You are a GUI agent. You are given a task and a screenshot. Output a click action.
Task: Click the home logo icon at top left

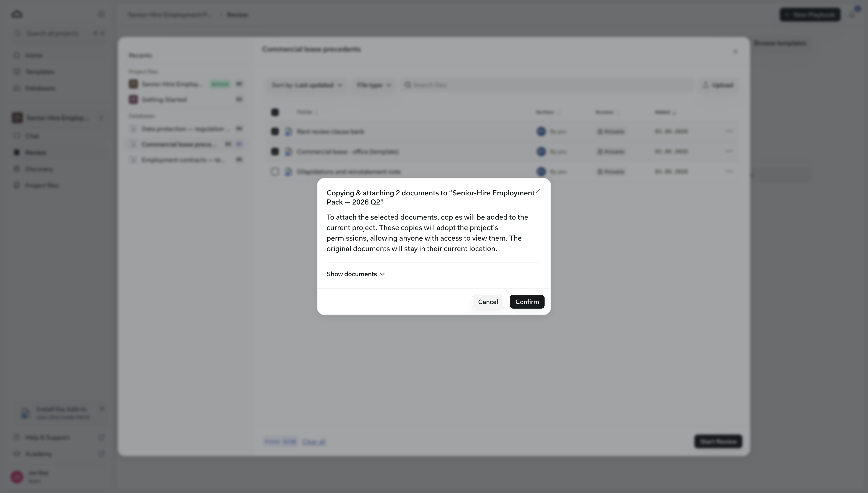pyautogui.click(x=17, y=15)
